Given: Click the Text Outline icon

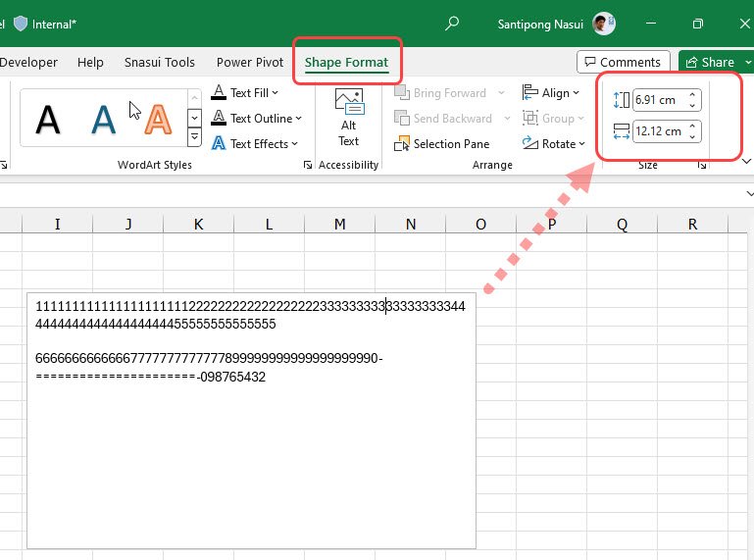Looking at the screenshot, I should 220,119.
